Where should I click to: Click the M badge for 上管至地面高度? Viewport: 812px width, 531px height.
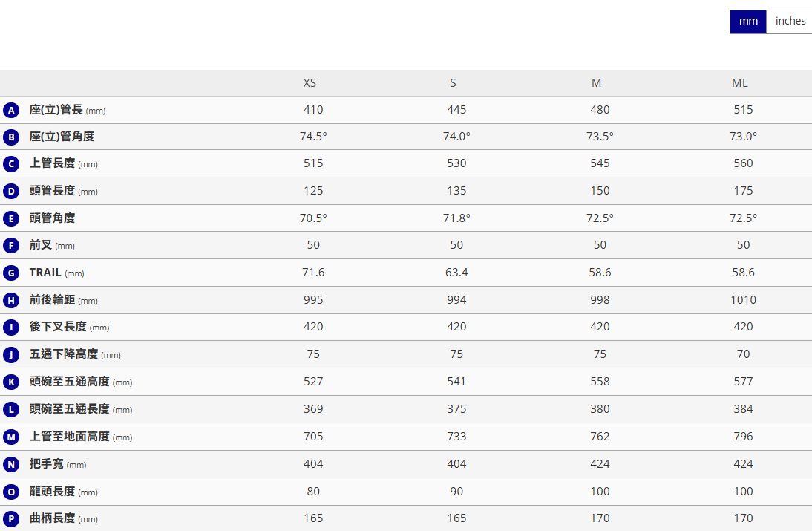[x=10, y=437]
